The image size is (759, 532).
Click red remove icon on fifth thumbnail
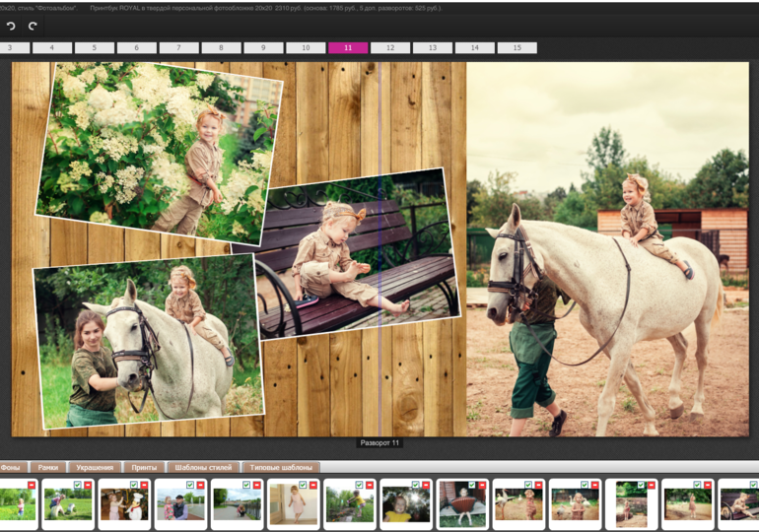tap(256, 485)
